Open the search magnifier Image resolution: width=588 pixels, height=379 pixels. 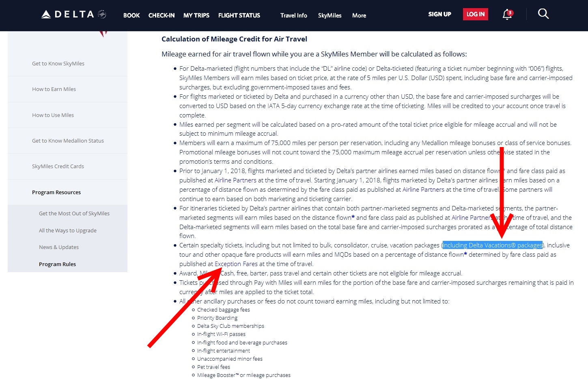pos(543,13)
